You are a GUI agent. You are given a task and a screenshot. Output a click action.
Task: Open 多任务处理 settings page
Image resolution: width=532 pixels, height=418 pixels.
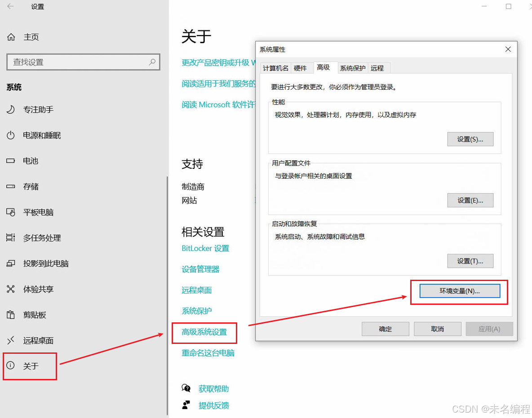(x=42, y=238)
